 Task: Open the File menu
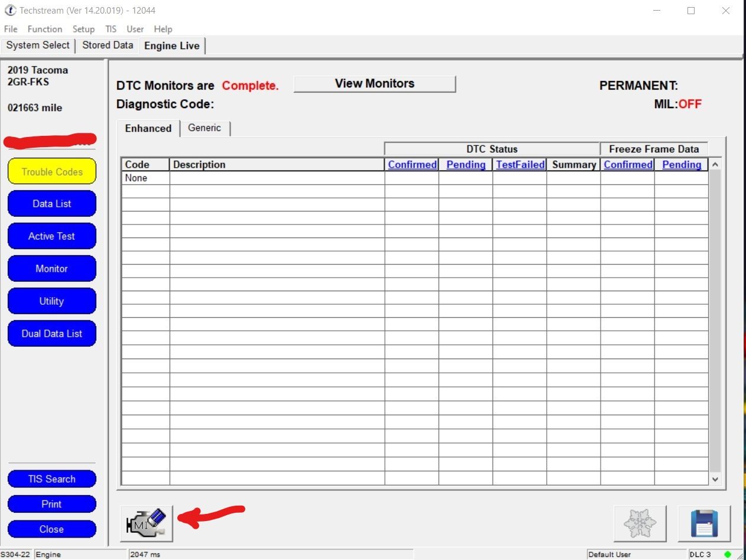pos(11,29)
